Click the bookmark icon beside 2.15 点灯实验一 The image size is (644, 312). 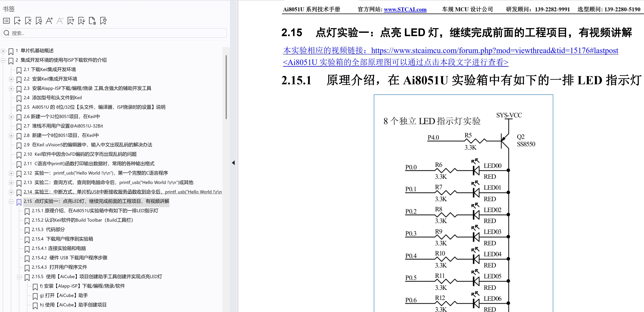click(19, 202)
